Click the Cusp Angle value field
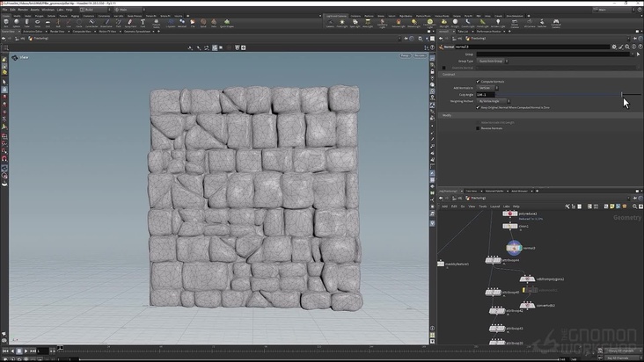This screenshot has height=362, width=644. coord(485,94)
